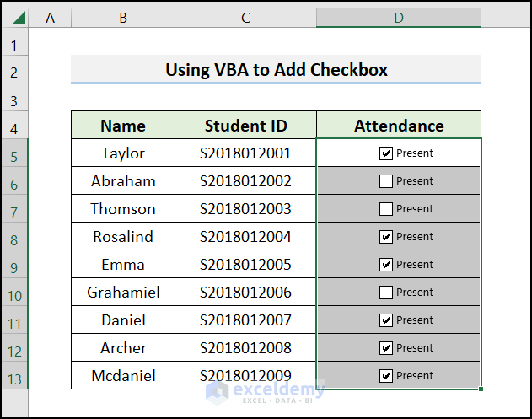Toggle Archer's Present checkbox
The height and width of the screenshot is (419, 532).
386,348
